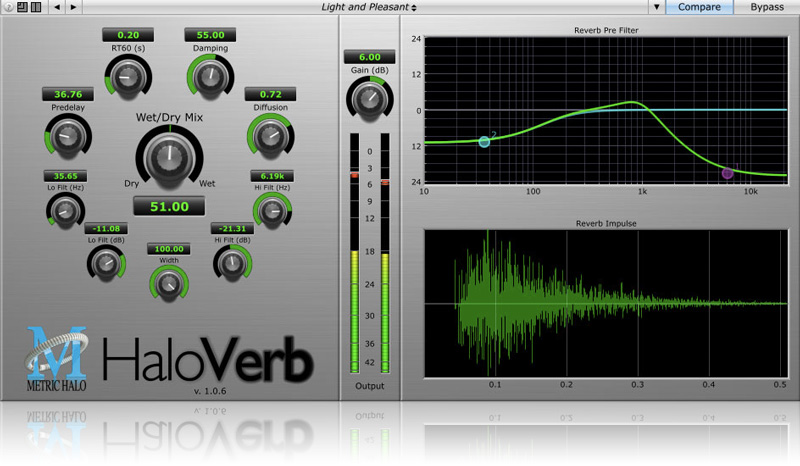Click the RT60 knob
The width and height of the screenshot is (800, 466).
127,76
